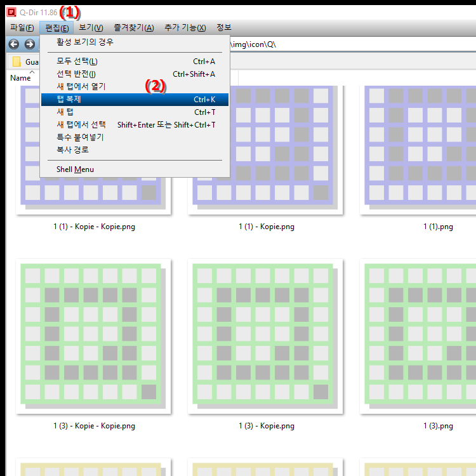Click the address bar path img\icon\Q\
476x476 pixels.
[x=253, y=44]
